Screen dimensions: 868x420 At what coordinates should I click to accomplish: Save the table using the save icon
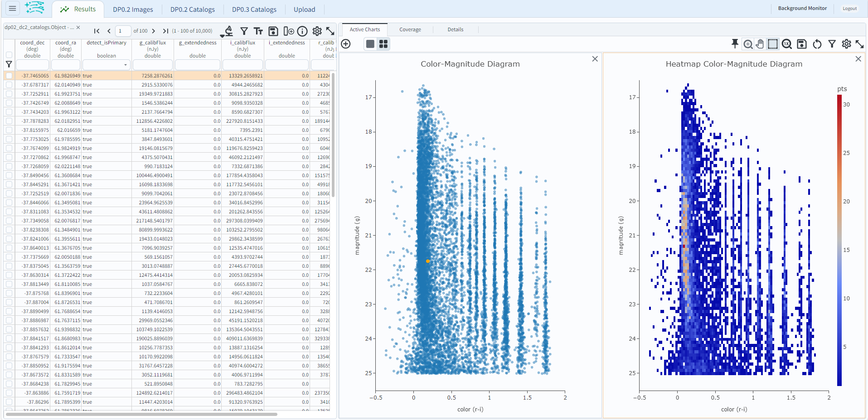pos(273,31)
